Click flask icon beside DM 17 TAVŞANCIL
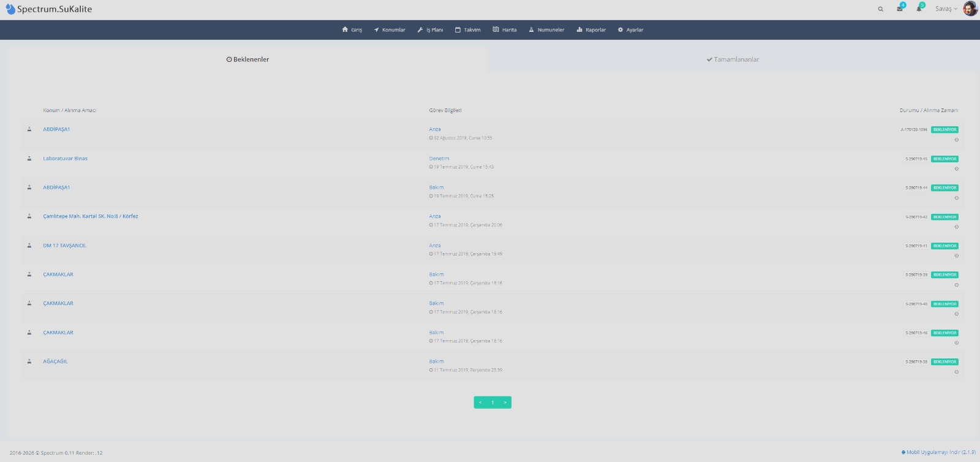This screenshot has width=980, height=462. [29, 246]
